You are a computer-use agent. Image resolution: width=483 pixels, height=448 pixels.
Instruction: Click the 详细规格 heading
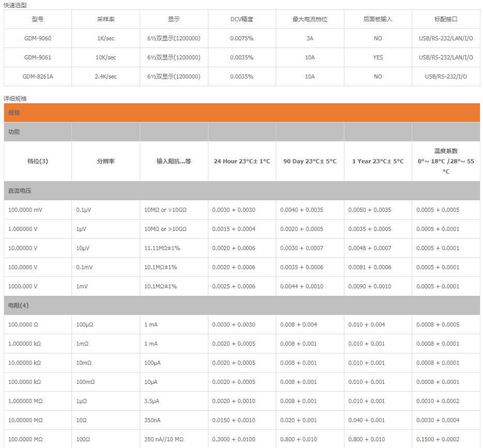click(x=15, y=99)
